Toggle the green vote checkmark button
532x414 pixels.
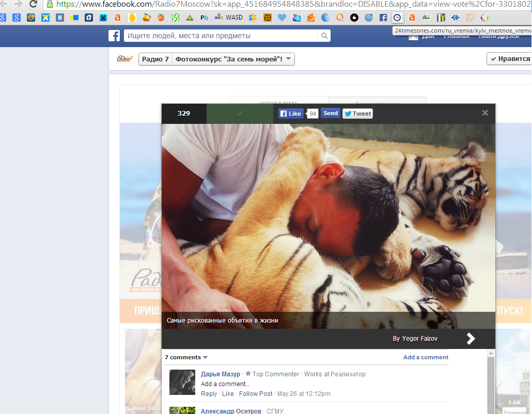tap(240, 114)
